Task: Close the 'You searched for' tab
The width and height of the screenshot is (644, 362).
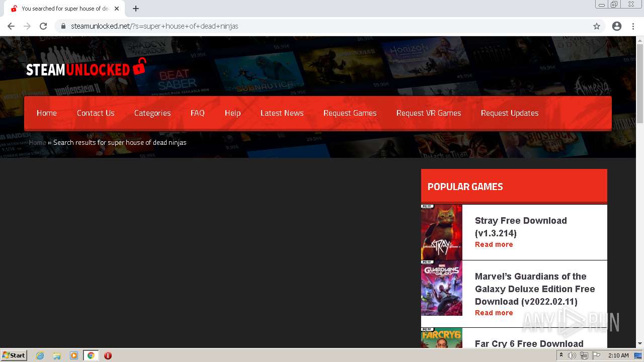Action: point(117,9)
